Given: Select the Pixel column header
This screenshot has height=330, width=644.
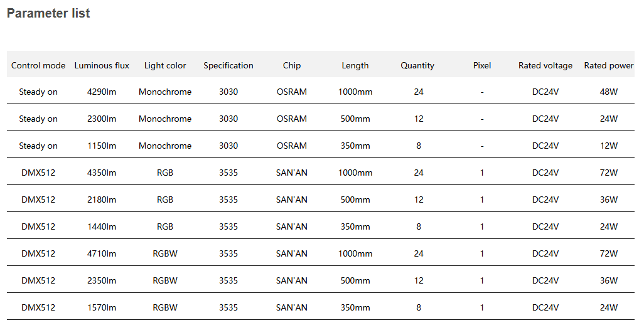Looking at the screenshot, I should coord(482,65).
